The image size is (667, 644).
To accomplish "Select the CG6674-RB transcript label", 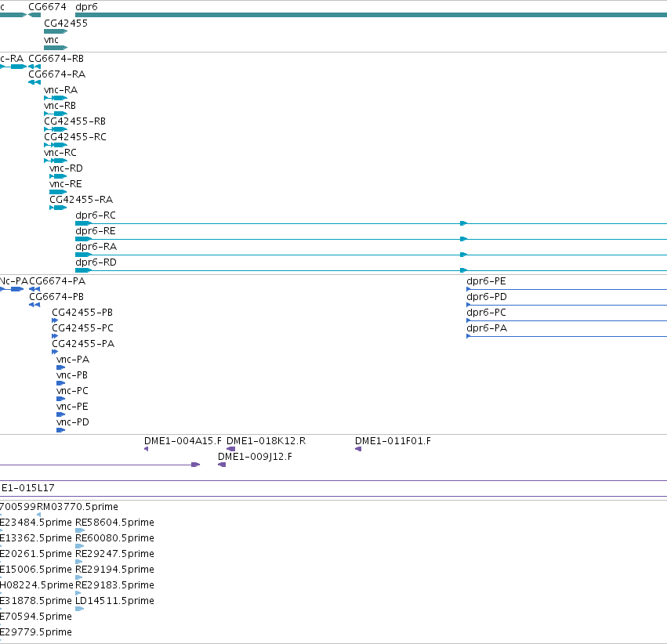I will pyautogui.click(x=56, y=59).
